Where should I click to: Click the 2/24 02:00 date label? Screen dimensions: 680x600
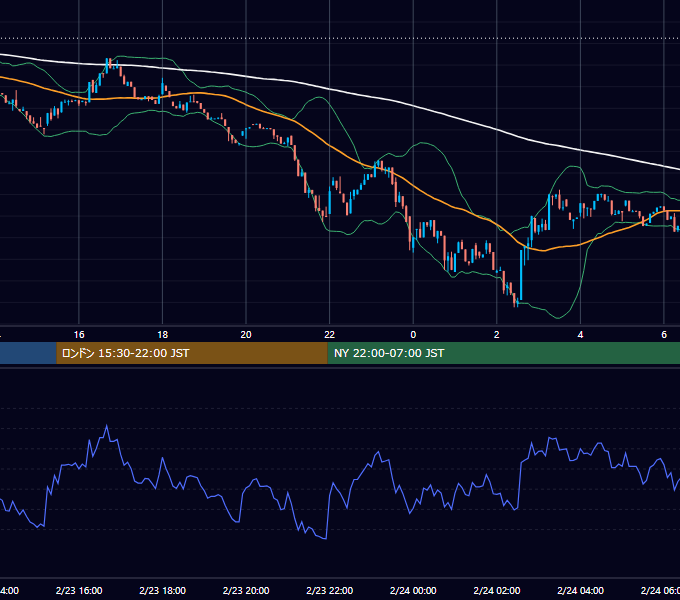[497, 590]
